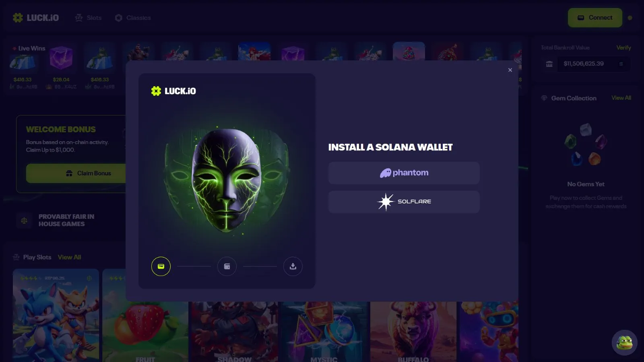The width and height of the screenshot is (644, 362).
Task: Open the Slots menu in header
Action: (88, 18)
